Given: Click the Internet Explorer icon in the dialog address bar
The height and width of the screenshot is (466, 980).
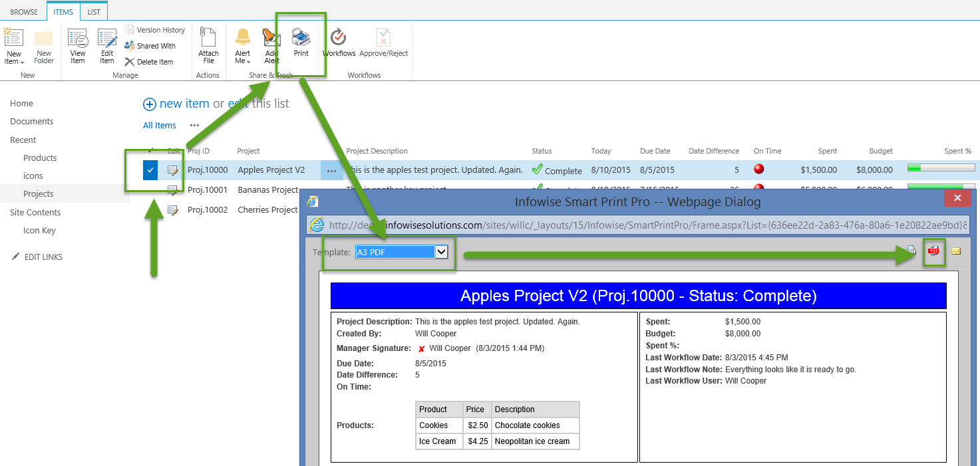Looking at the screenshot, I should 317,225.
